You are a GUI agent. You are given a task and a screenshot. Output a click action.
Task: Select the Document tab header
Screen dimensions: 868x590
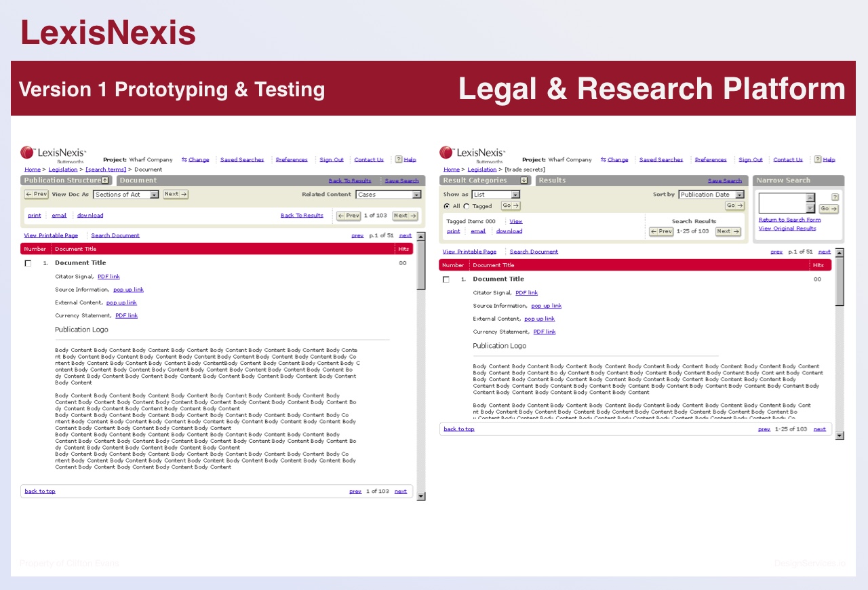point(138,180)
